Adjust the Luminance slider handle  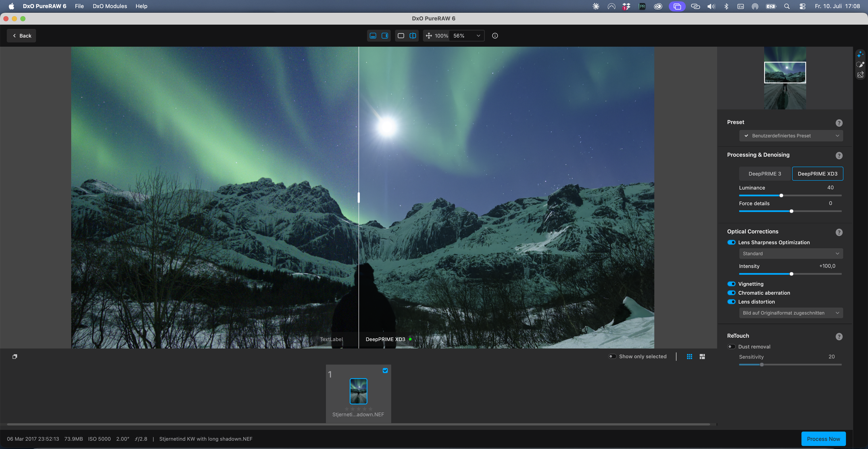781,196
